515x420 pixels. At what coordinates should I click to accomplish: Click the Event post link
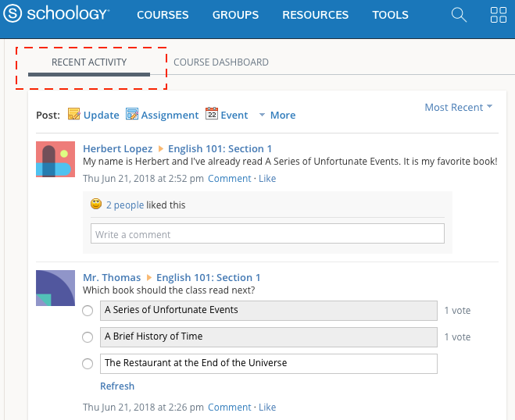[234, 116]
